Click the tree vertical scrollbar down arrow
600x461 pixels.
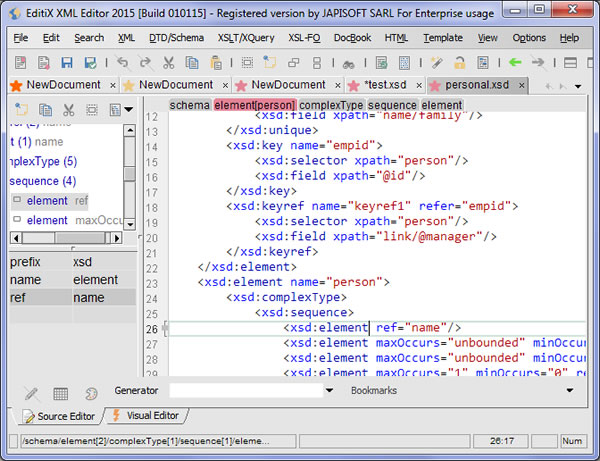[x=130, y=224]
